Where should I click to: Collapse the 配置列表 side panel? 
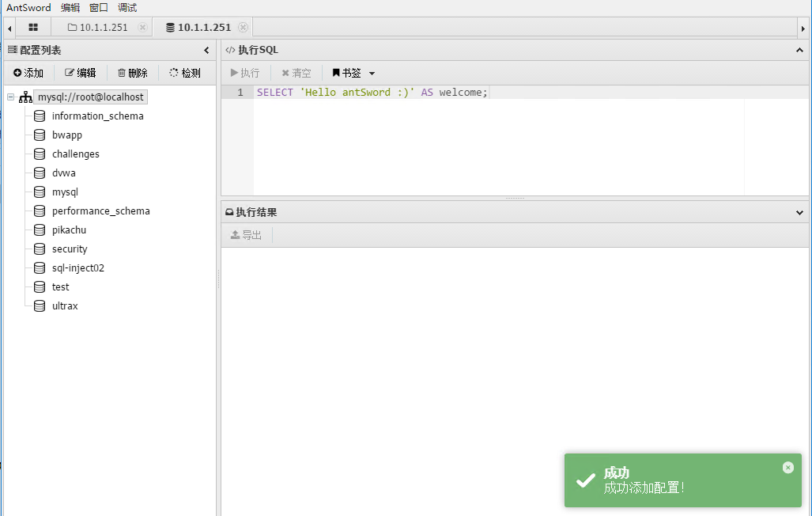[x=206, y=51]
